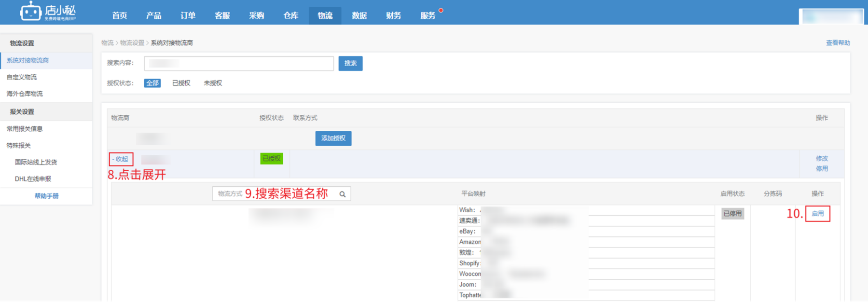868x302 pixels.
Task: Filter by 全部 authorization status
Action: pos(152,83)
